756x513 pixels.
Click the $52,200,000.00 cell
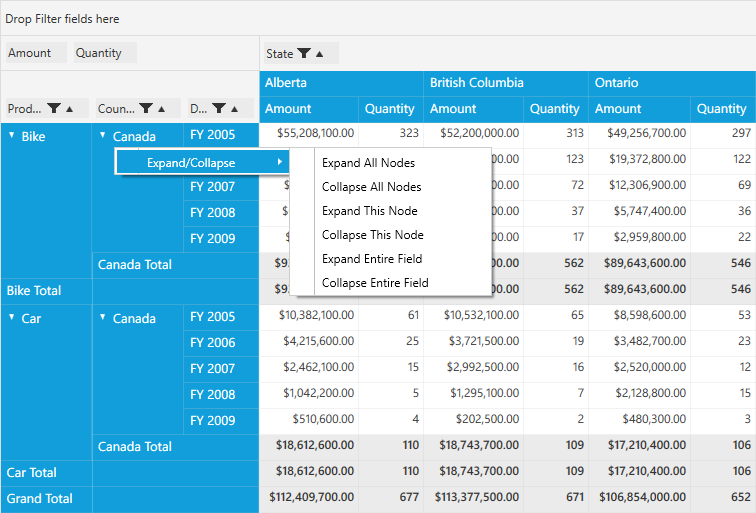[473, 133]
